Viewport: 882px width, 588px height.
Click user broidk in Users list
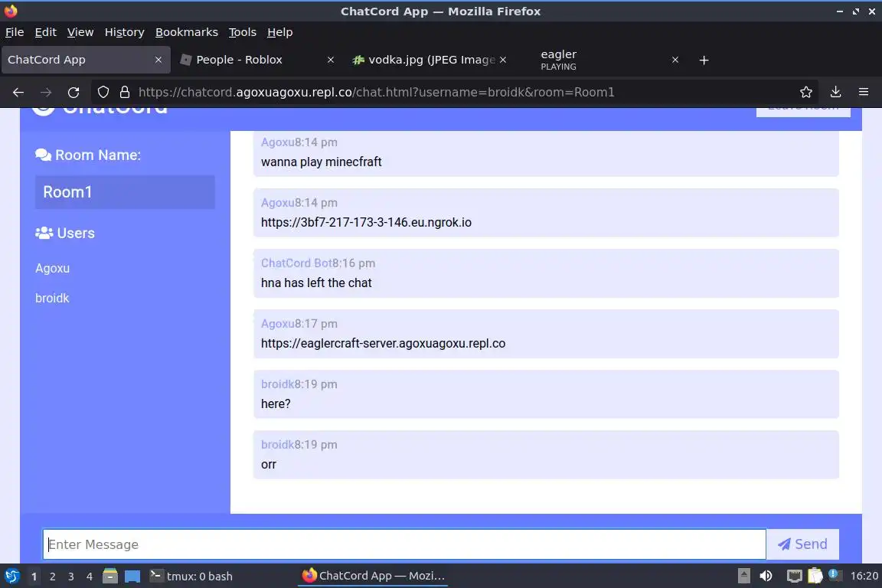point(52,299)
